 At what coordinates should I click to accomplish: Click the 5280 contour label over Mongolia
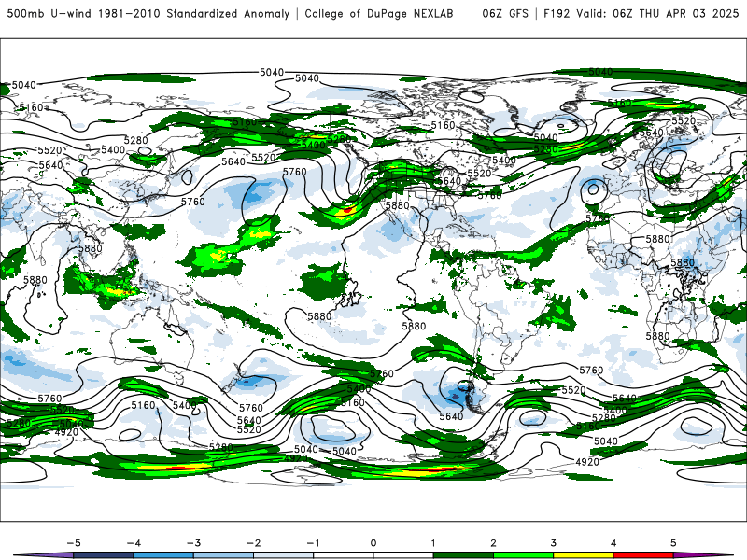point(135,141)
